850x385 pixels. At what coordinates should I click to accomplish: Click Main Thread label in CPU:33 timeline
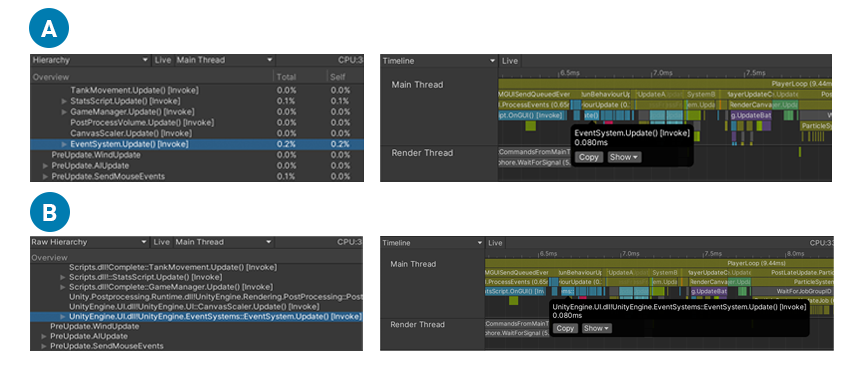coord(414,264)
